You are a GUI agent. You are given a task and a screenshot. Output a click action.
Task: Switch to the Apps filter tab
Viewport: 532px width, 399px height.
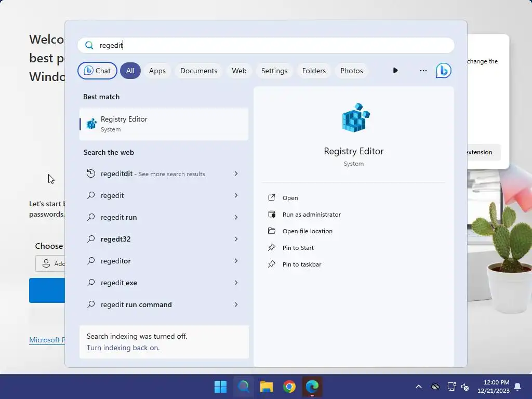pyautogui.click(x=157, y=71)
